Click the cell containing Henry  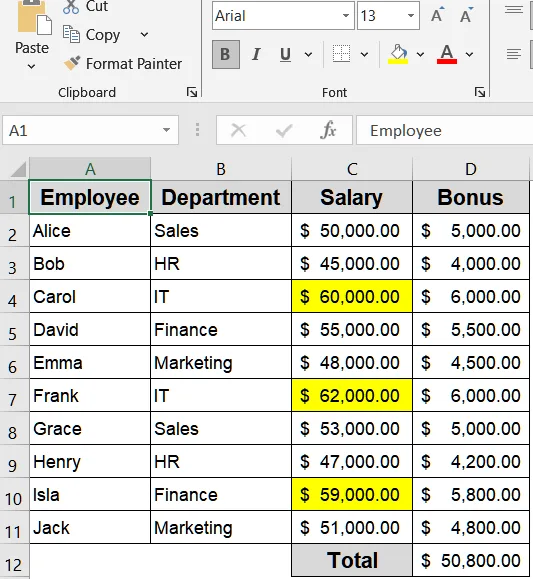(90, 462)
